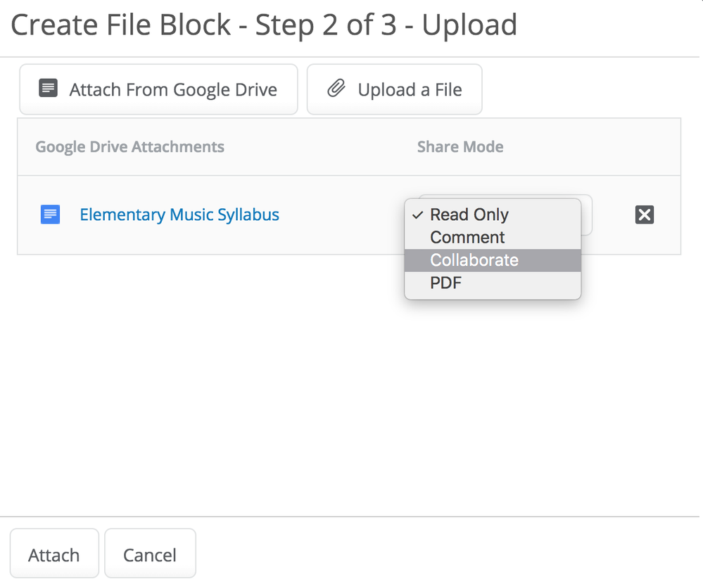Open the Elementary Music Syllabus link
The width and height of the screenshot is (703, 588).
tap(179, 215)
